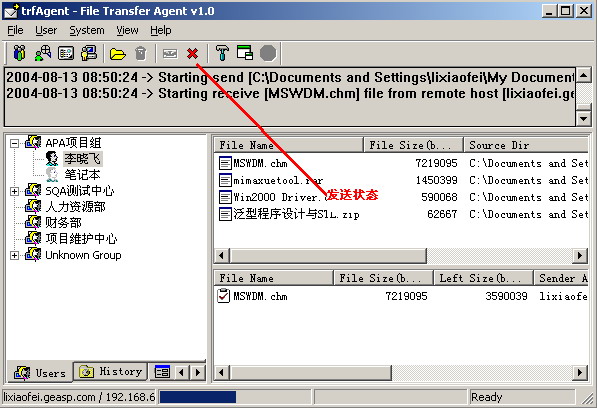
Task: Click the user computer toolbar icon
Action: coord(89,53)
